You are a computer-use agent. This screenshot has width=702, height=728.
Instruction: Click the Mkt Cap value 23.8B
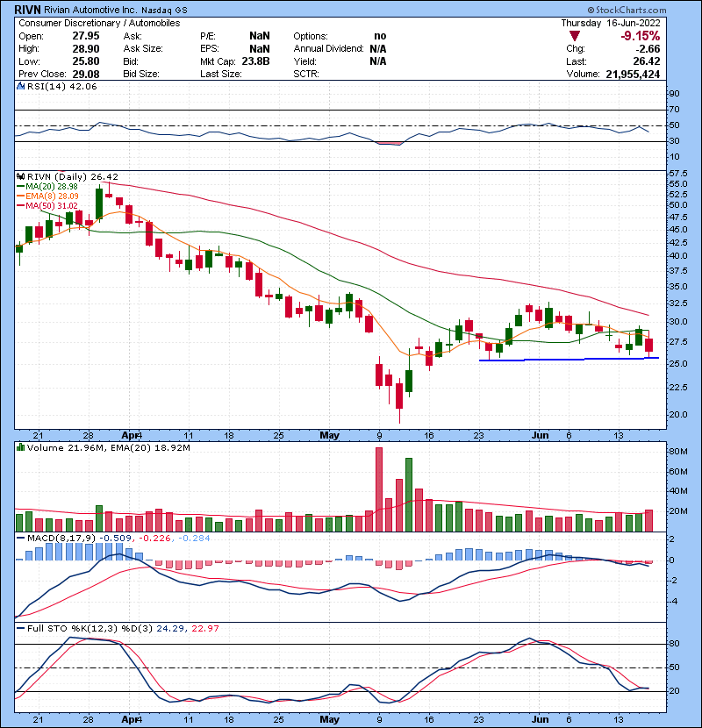click(255, 61)
